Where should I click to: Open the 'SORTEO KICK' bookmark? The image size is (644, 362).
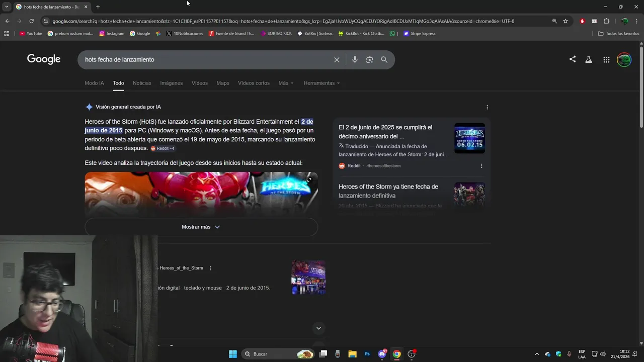tap(276, 34)
